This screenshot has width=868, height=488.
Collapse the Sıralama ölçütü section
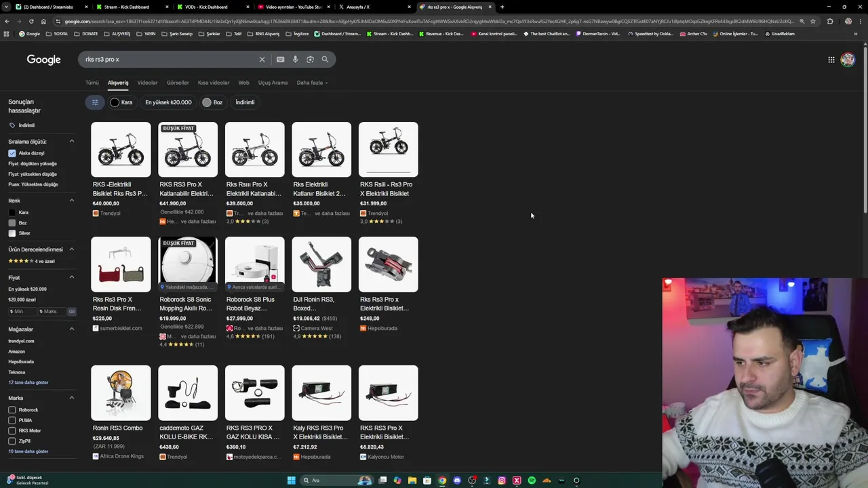pyautogui.click(x=72, y=142)
